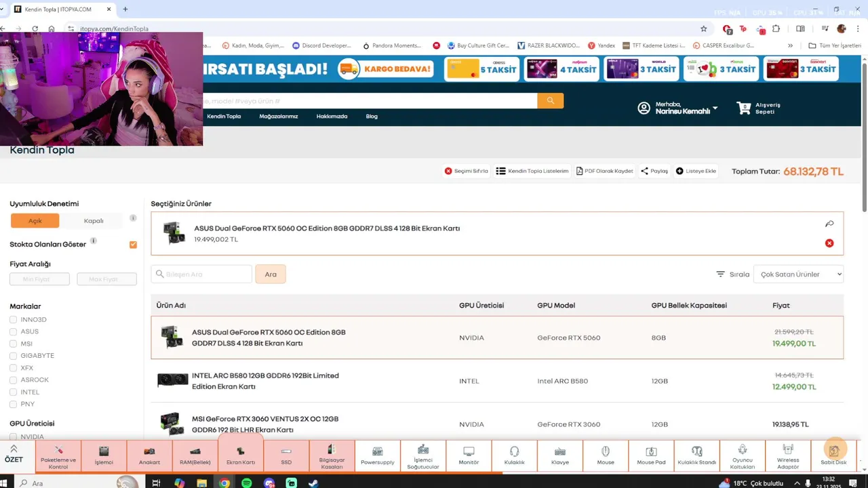868x488 pixels.
Task: Open the Sabit Disk category
Action: tap(833, 457)
